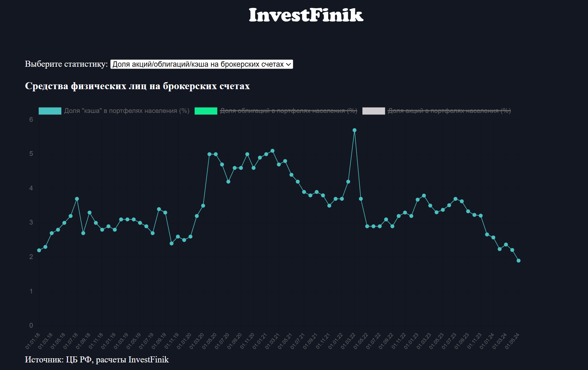Enable the bonds share legend label
588x370 pixels.
point(288,111)
